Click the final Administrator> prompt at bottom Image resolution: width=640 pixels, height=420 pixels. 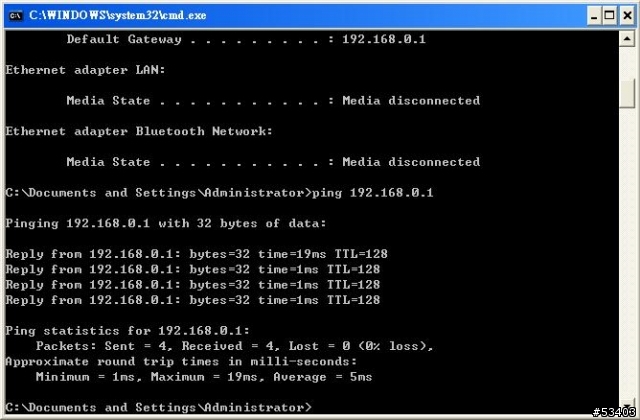tap(158, 407)
